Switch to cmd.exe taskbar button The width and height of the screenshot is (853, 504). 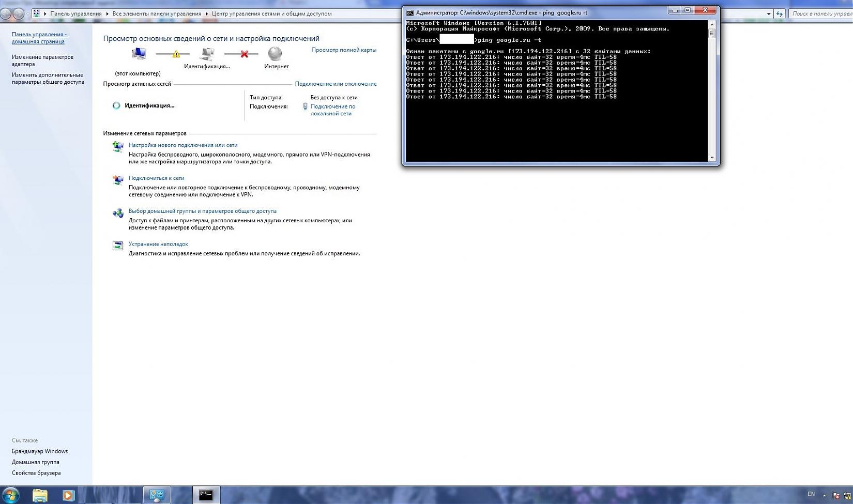206,495
